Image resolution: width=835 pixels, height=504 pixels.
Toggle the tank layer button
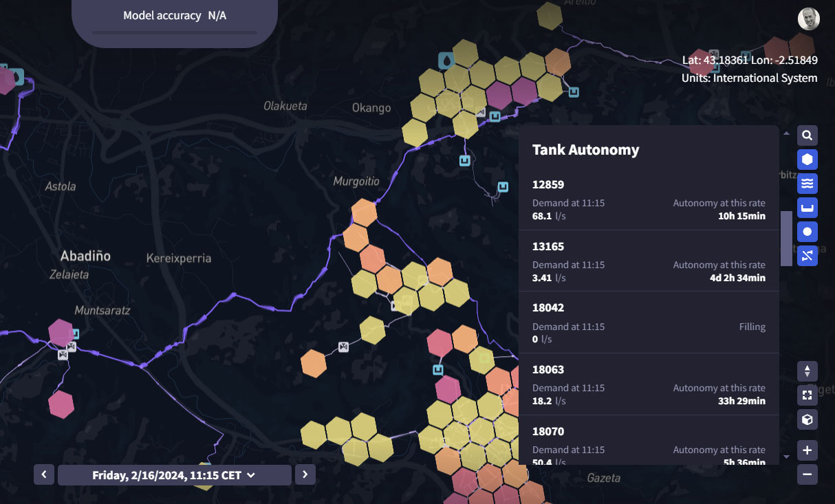[x=807, y=208]
